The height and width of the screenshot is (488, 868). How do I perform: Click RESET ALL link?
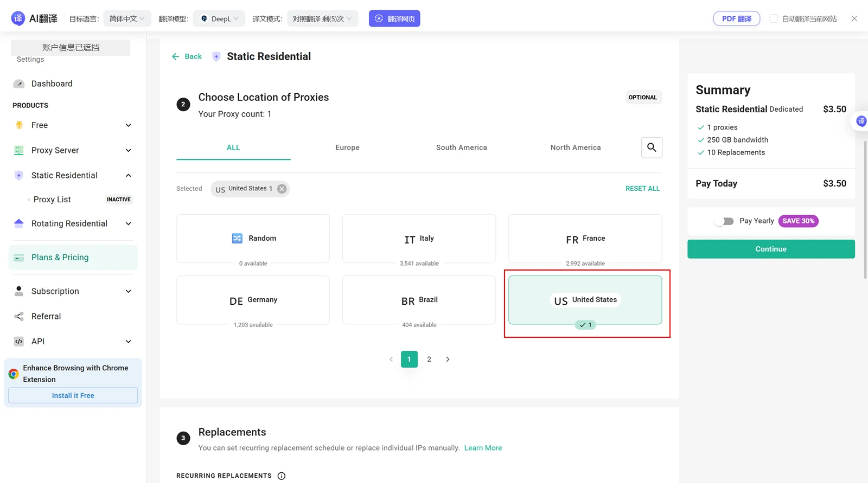click(x=642, y=189)
